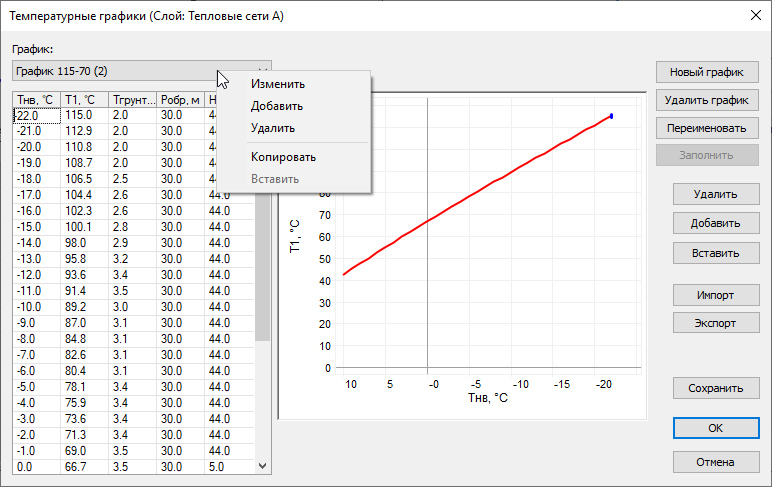Cancel using the Отмена button
The image size is (772, 487).
[x=715, y=462]
